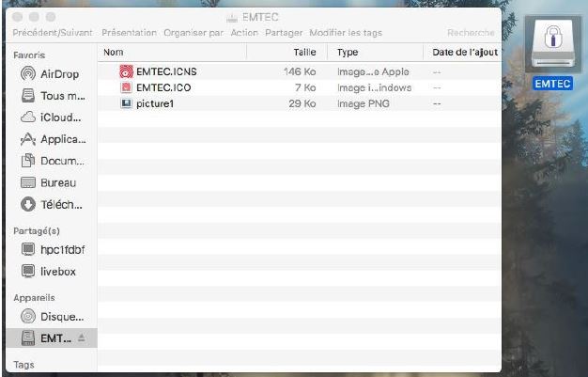Sort files by Taille column
588x377 pixels.
[x=304, y=53]
